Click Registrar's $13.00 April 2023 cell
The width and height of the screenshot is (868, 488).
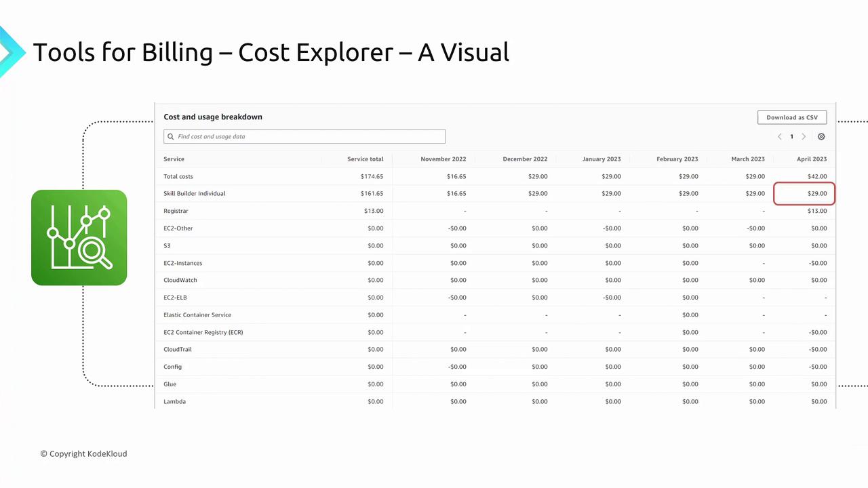click(817, 211)
